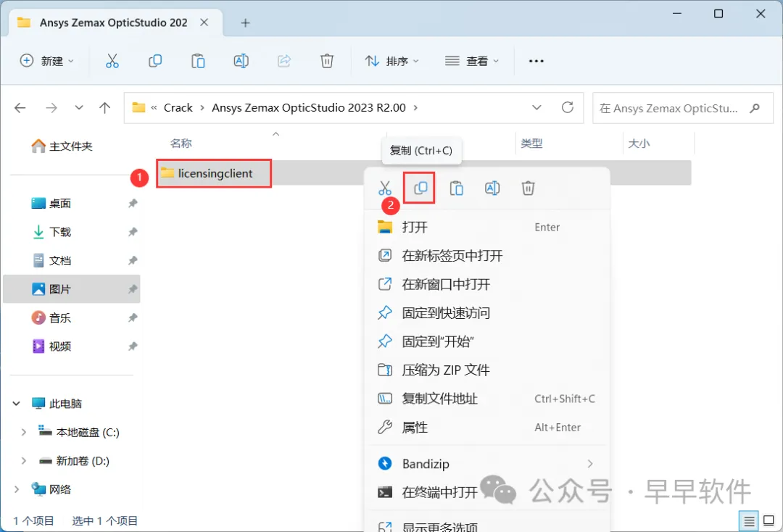Click the Paste icon in the top toolbar
The width and height of the screenshot is (783, 532).
[x=198, y=61]
